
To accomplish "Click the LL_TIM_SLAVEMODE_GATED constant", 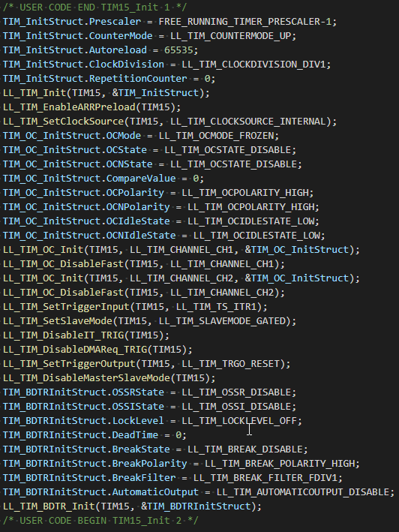I will [x=222, y=320].
